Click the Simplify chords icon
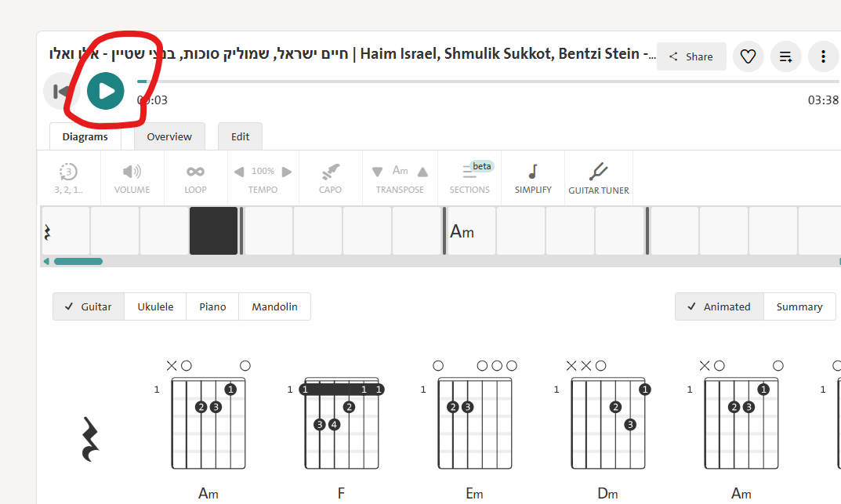 pos(533,178)
